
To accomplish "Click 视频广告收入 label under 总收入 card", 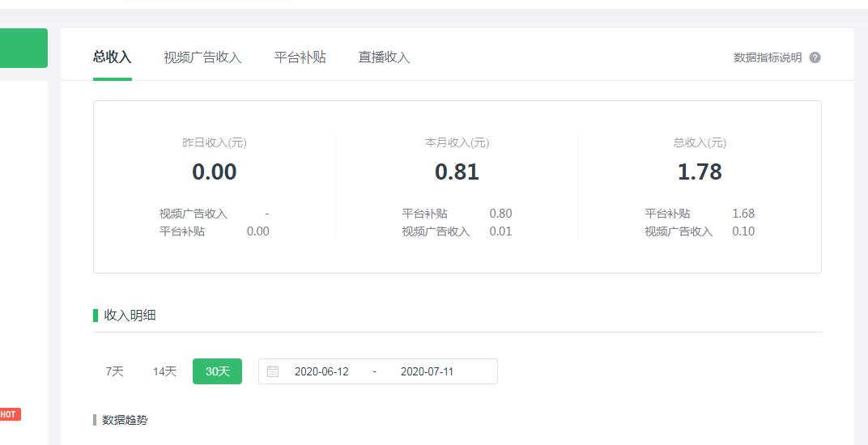I will (x=679, y=231).
